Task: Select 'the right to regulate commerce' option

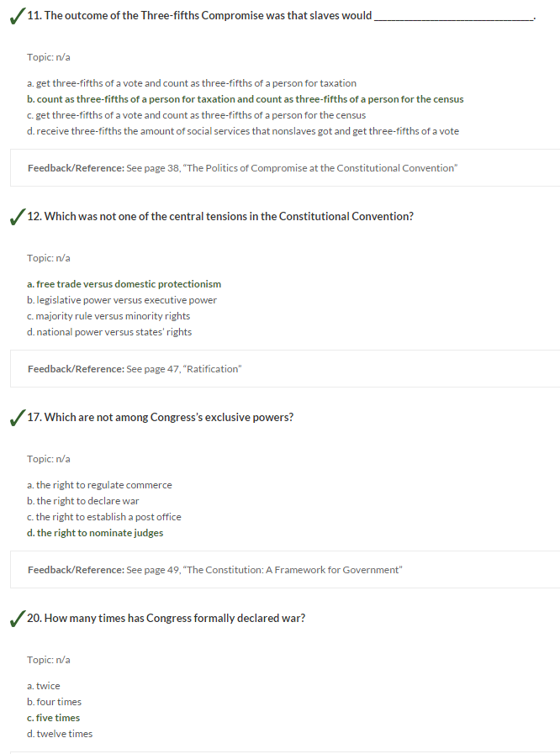Action: (x=99, y=485)
